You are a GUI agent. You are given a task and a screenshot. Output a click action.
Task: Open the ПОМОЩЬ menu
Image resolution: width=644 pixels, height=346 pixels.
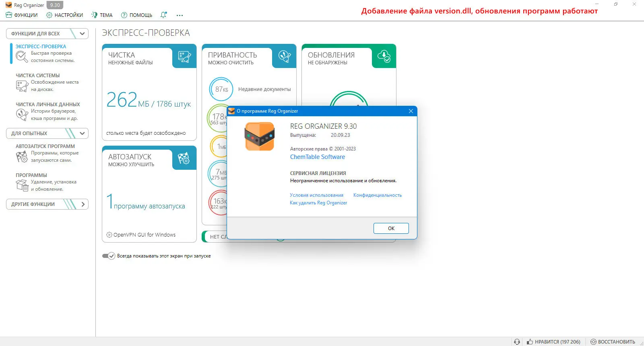(x=137, y=15)
